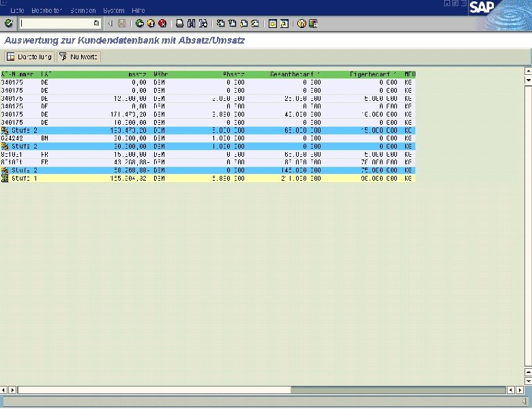Click the Find binoculars icon
532x409 pixels.
pyautogui.click(x=192, y=23)
